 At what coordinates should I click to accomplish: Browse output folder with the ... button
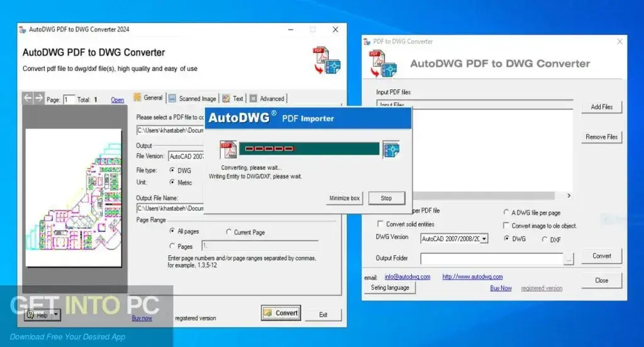[x=569, y=259]
